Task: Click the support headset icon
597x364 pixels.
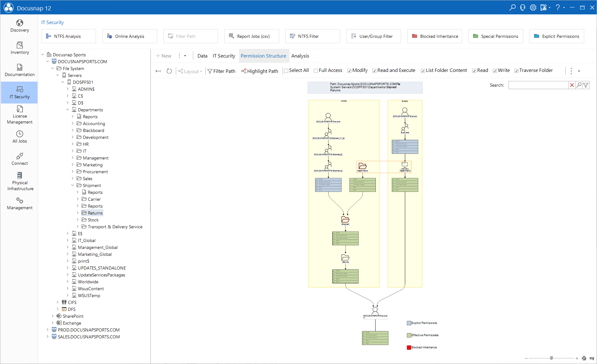Action: pos(523,8)
